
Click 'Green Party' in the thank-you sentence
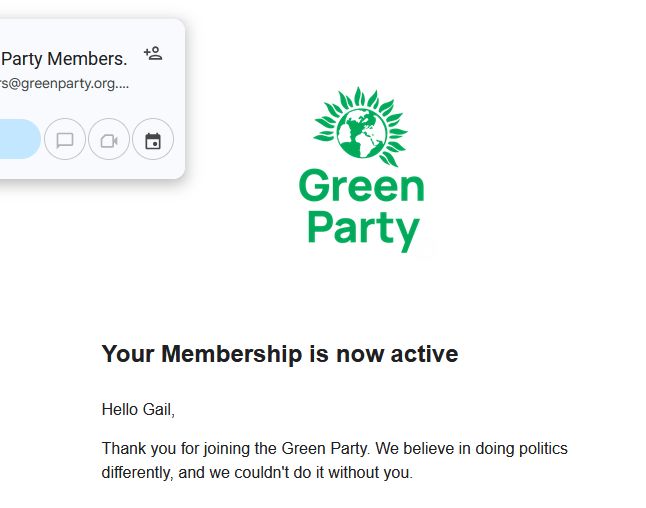click(x=325, y=448)
